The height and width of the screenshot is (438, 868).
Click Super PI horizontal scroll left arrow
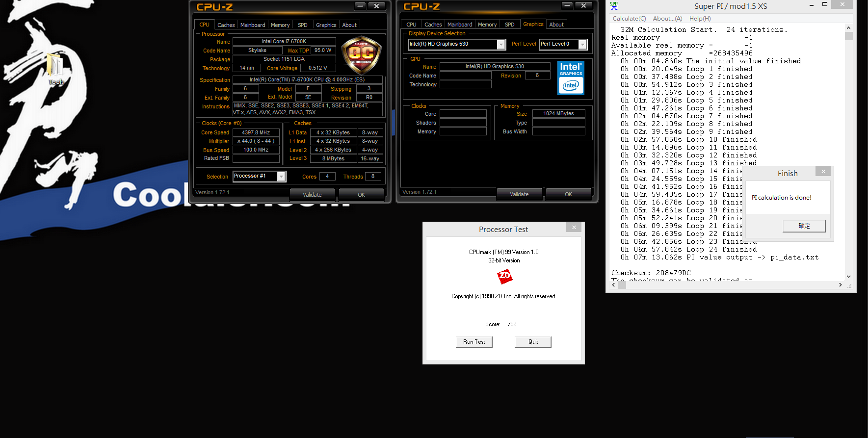(x=613, y=284)
